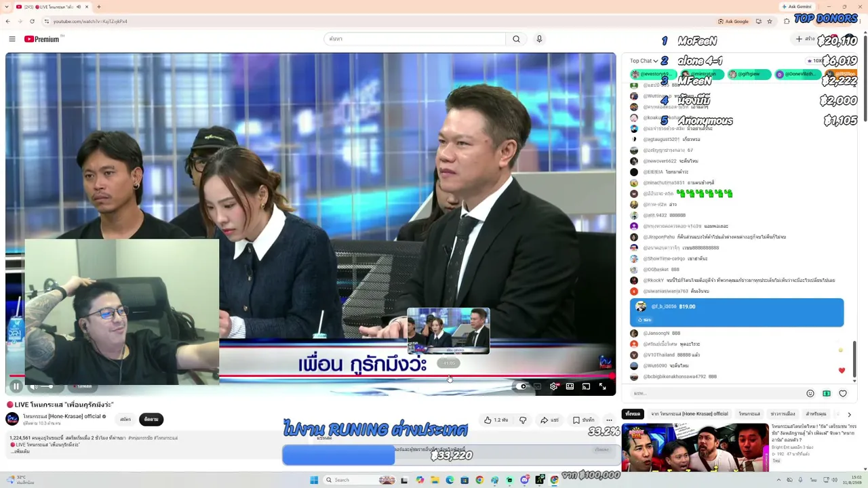This screenshot has width=868, height=488.
Task: Open emoji picker in chat
Action: pyautogui.click(x=810, y=393)
